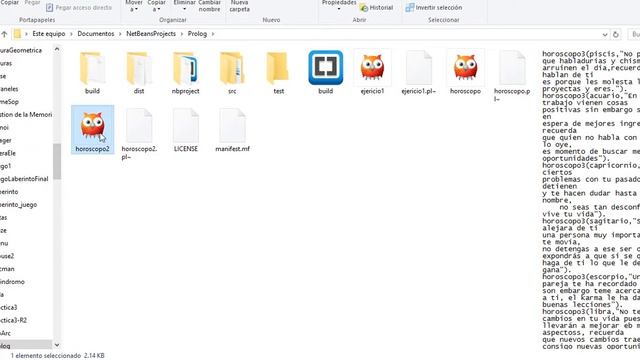Click the Historial ribbon button

(376, 8)
